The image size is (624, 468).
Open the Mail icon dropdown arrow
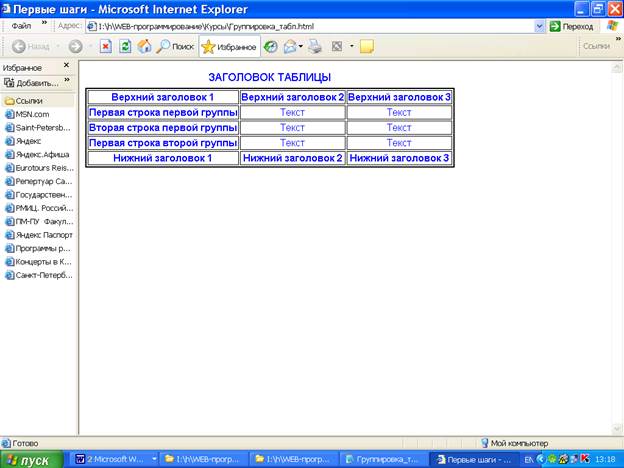click(301, 47)
